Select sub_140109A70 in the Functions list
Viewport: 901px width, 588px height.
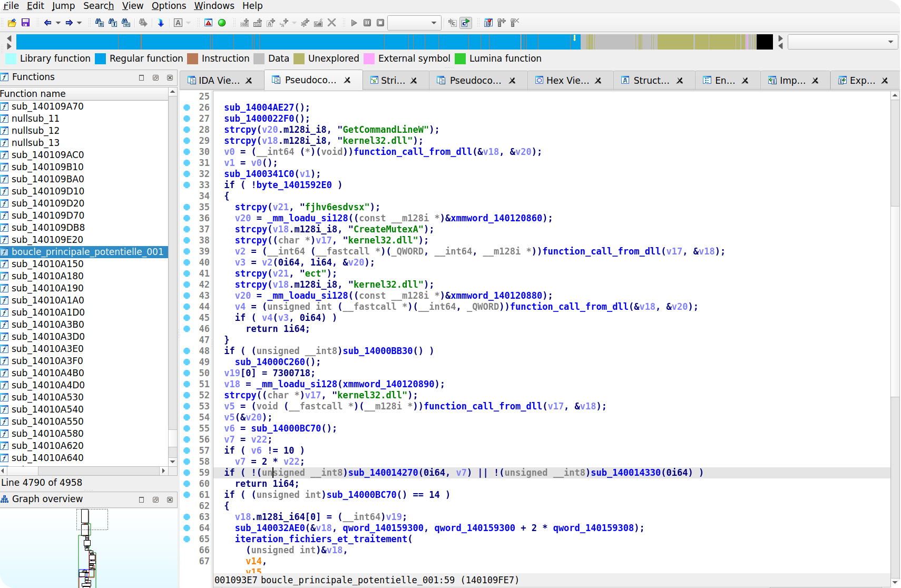84,106
